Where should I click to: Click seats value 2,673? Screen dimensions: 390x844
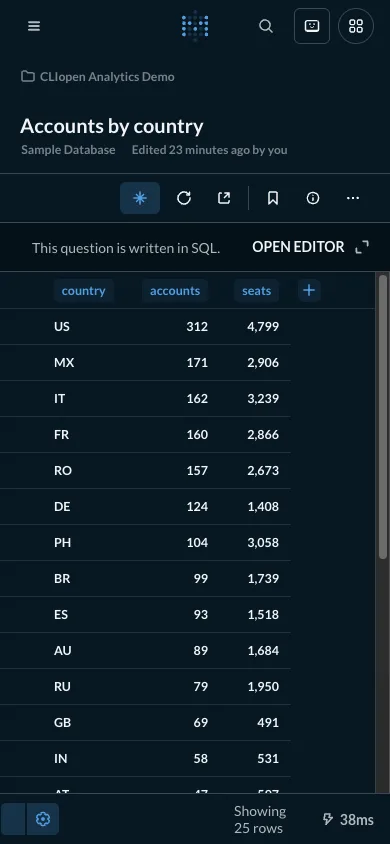point(263,470)
